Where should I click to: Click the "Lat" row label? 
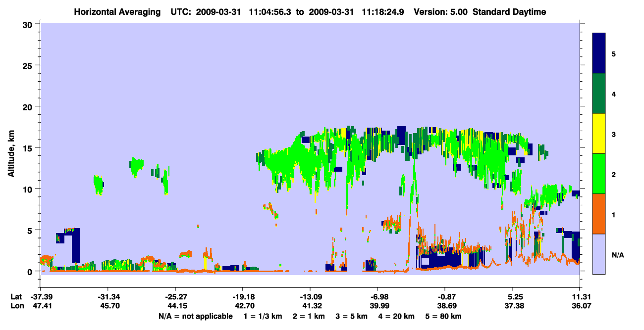pos(16,297)
